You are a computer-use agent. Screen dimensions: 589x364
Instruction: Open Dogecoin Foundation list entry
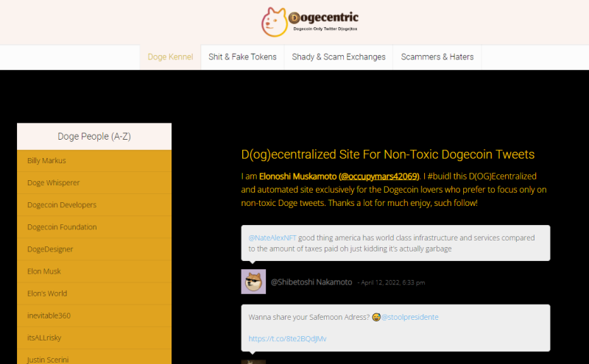tap(94, 227)
